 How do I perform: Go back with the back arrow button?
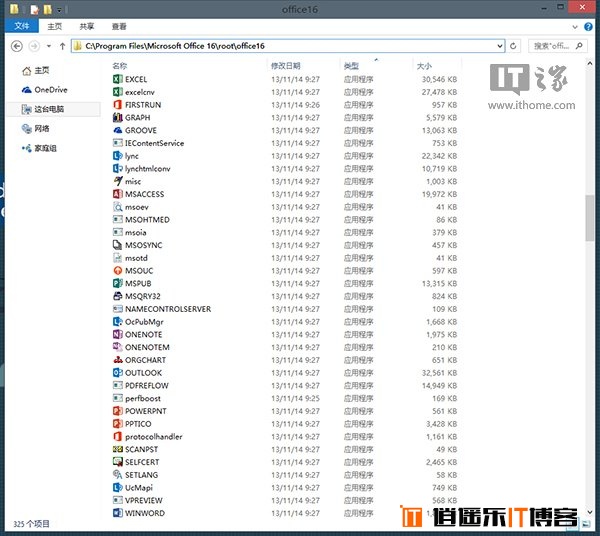tap(16, 46)
